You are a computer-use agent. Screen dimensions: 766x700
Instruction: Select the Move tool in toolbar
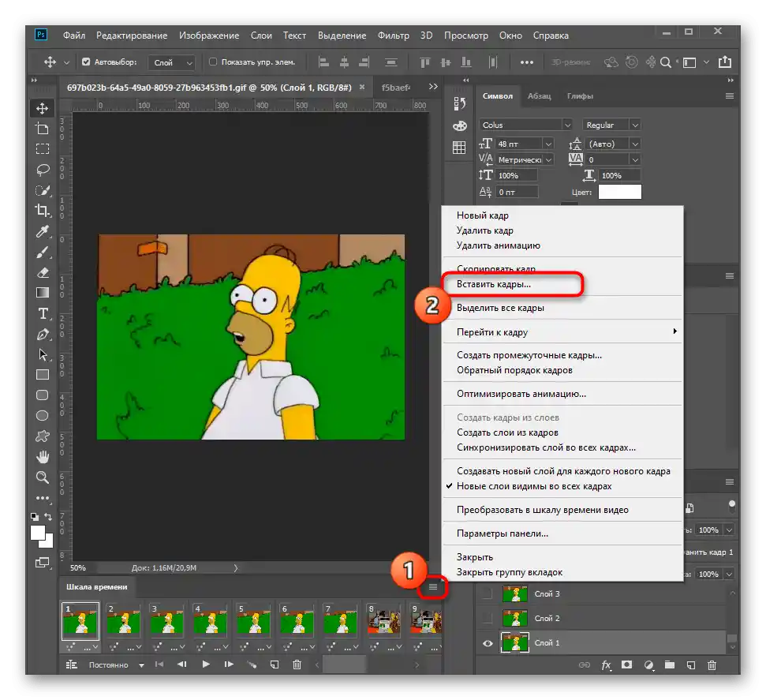43,108
